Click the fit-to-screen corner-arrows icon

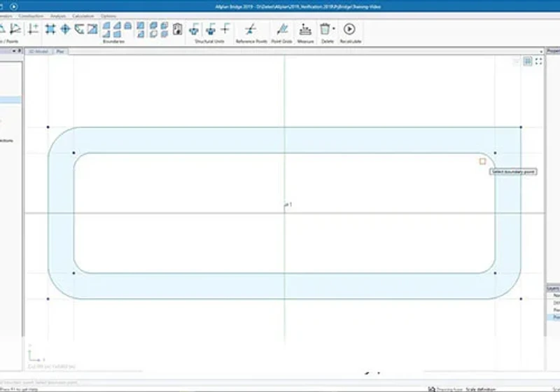[x=538, y=62]
